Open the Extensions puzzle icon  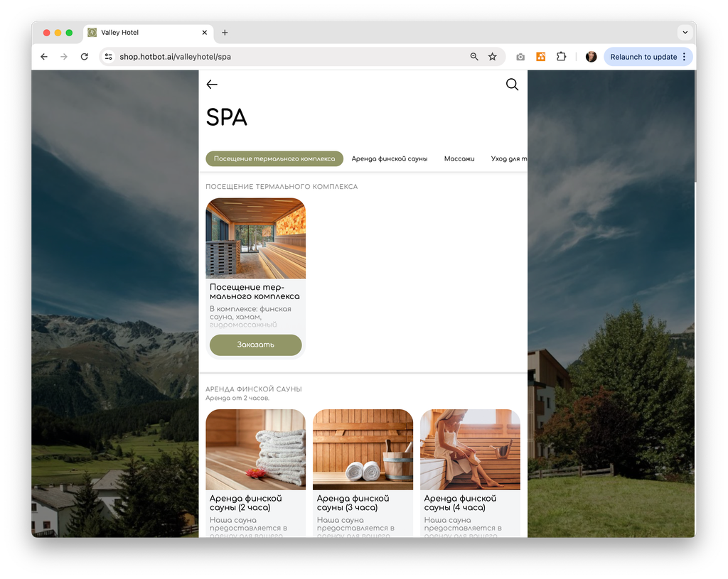pos(562,57)
